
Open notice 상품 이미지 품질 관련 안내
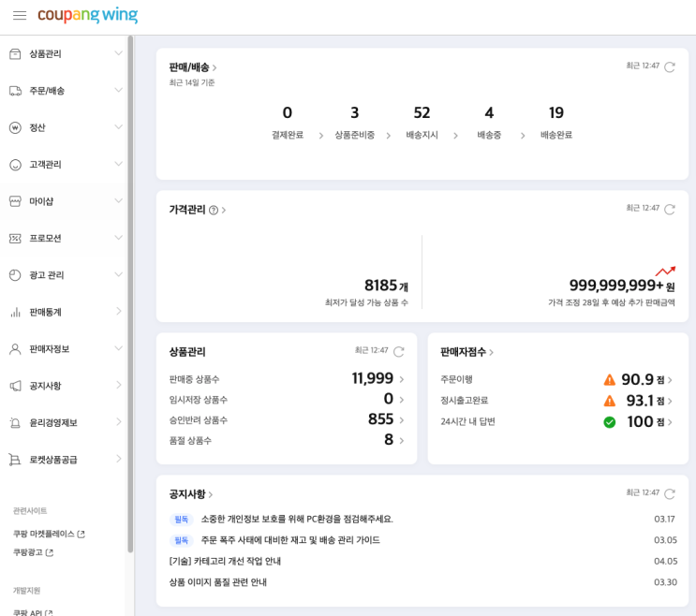coord(217,582)
